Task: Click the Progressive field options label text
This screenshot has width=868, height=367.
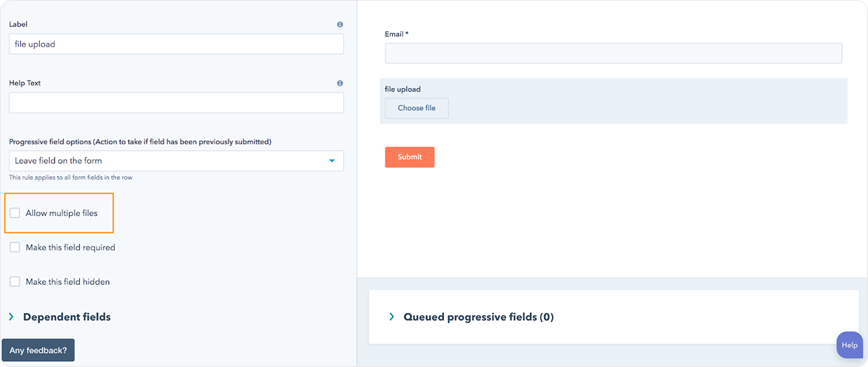Action: pyautogui.click(x=140, y=141)
